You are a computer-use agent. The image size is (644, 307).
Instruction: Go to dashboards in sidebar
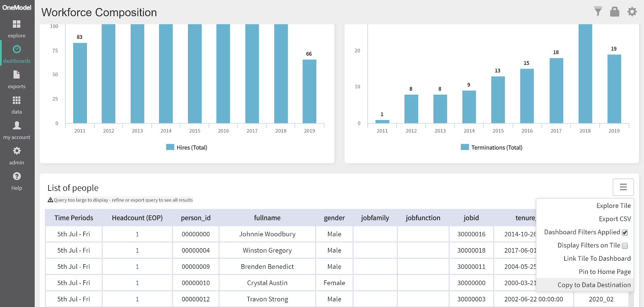[17, 54]
